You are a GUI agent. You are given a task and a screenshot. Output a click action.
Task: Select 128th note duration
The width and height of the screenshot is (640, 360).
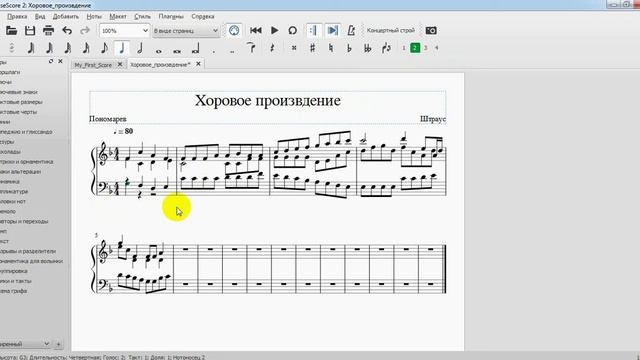[x=31, y=48]
